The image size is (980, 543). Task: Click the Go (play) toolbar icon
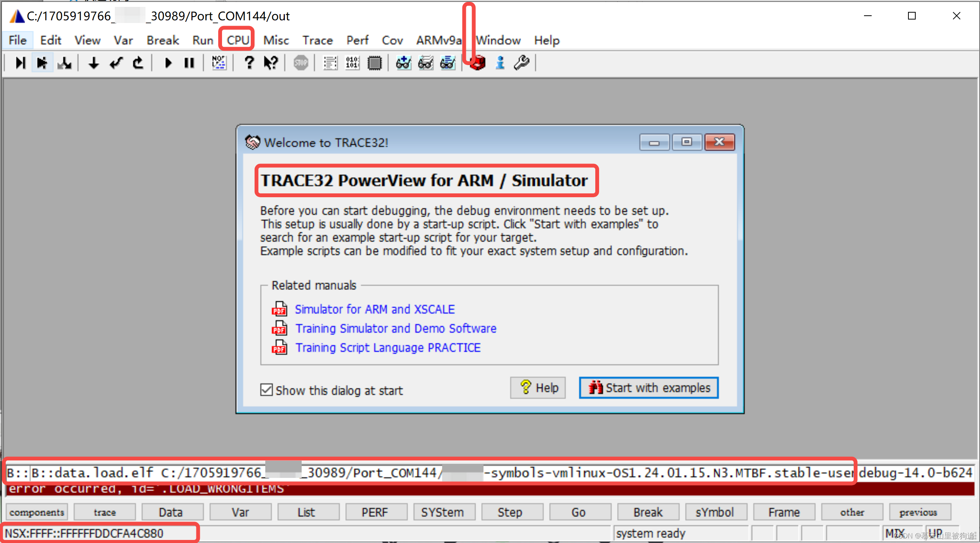pos(168,63)
